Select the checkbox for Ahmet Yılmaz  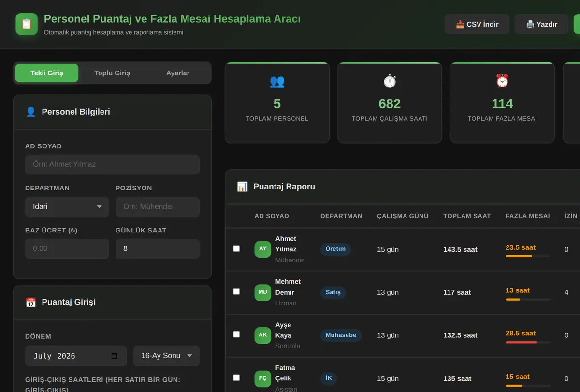point(236,248)
